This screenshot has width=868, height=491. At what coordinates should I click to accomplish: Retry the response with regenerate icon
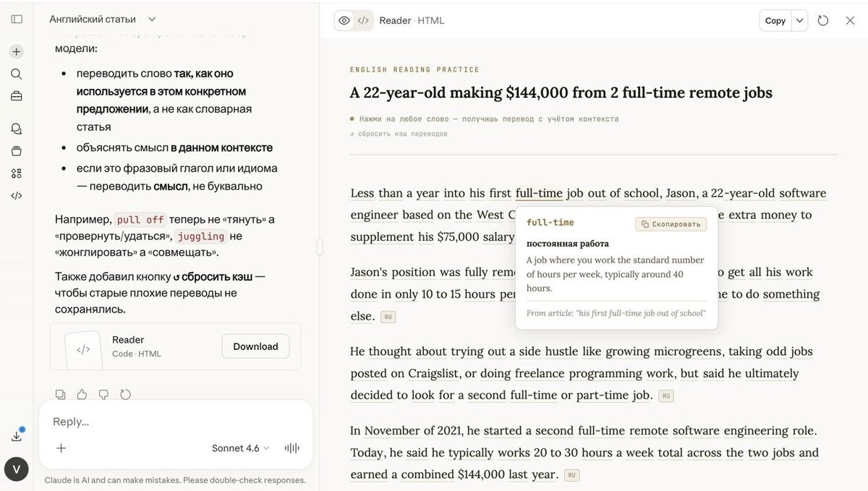pos(125,394)
